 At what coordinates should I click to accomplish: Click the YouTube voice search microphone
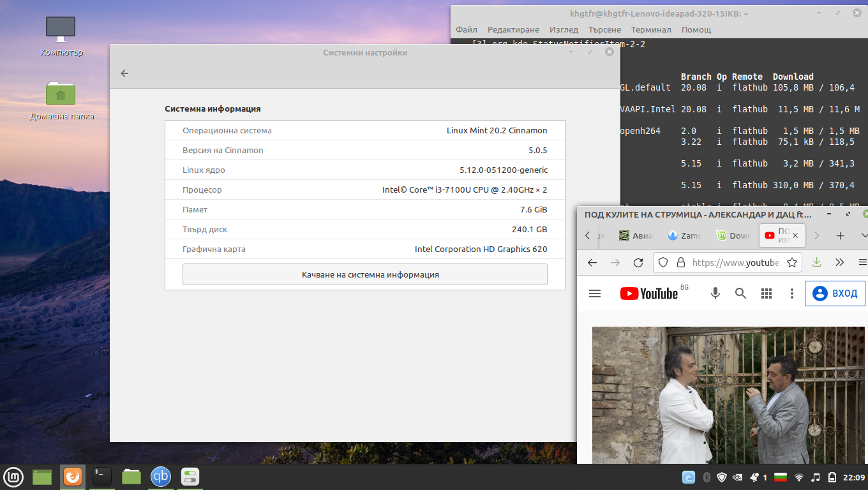[x=715, y=293]
